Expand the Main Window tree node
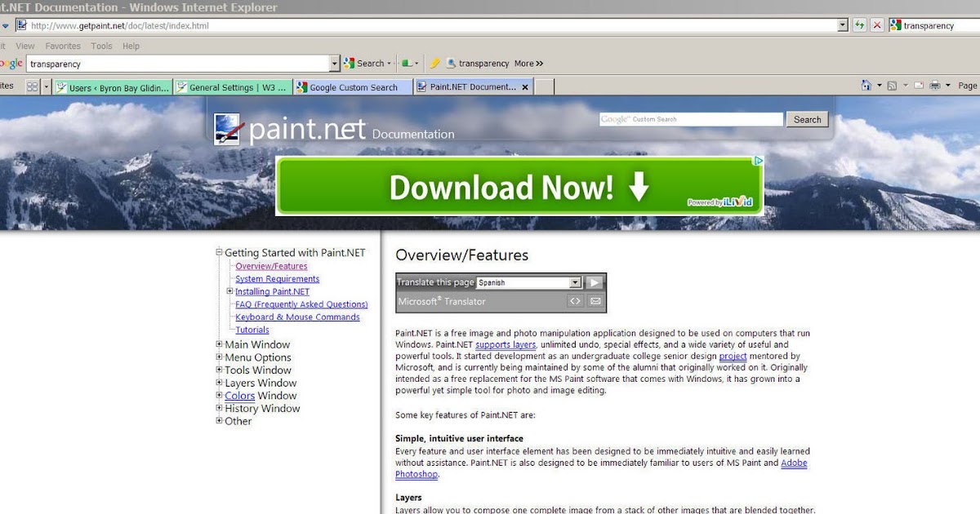This screenshot has width=980, height=514. 219,344
